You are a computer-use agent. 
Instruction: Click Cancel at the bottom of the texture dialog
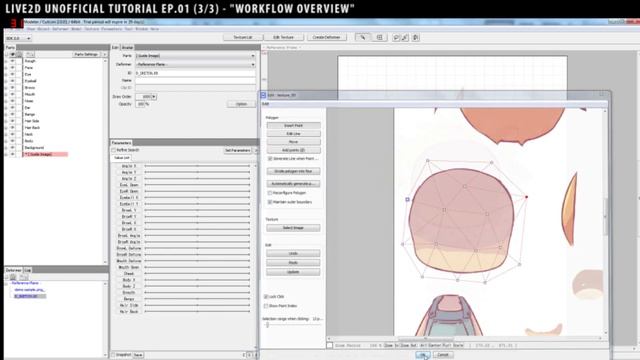(x=443, y=355)
